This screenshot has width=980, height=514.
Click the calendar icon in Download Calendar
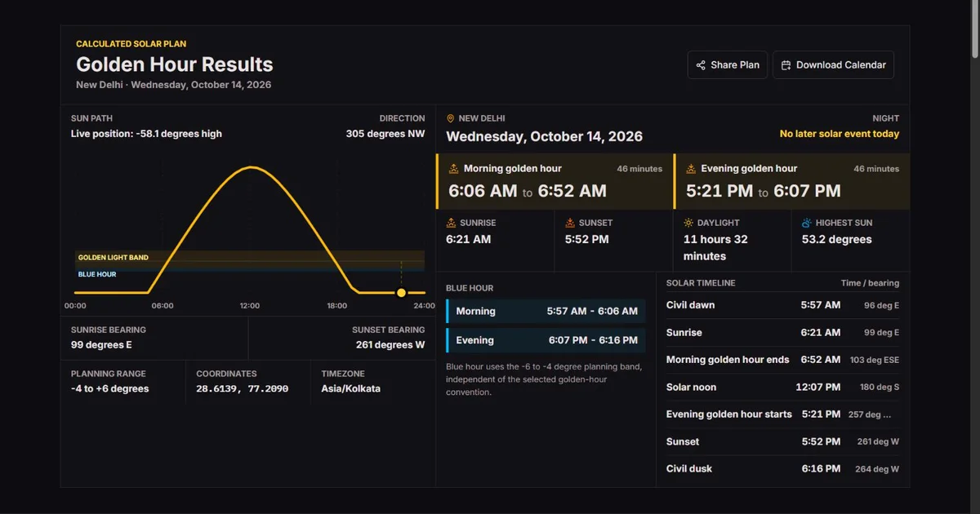[x=786, y=65]
